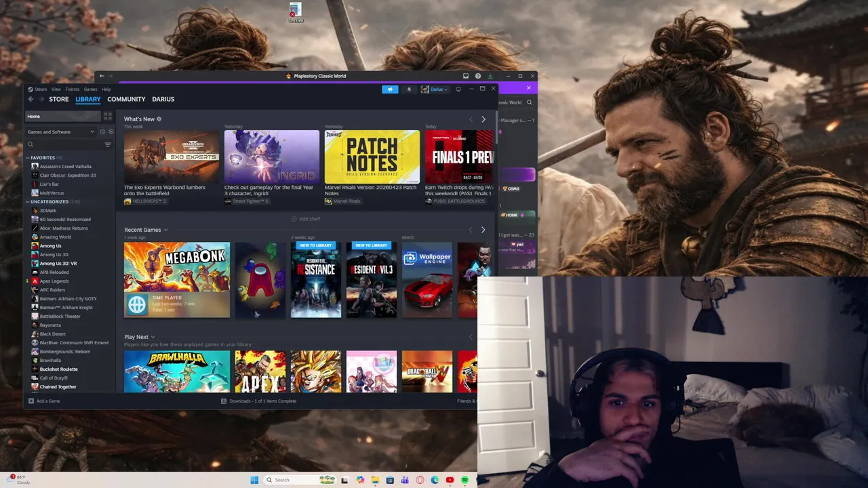Open help icon in Maplestory window title bar
This screenshot has height=488, width=868.
tap(478, 76)
